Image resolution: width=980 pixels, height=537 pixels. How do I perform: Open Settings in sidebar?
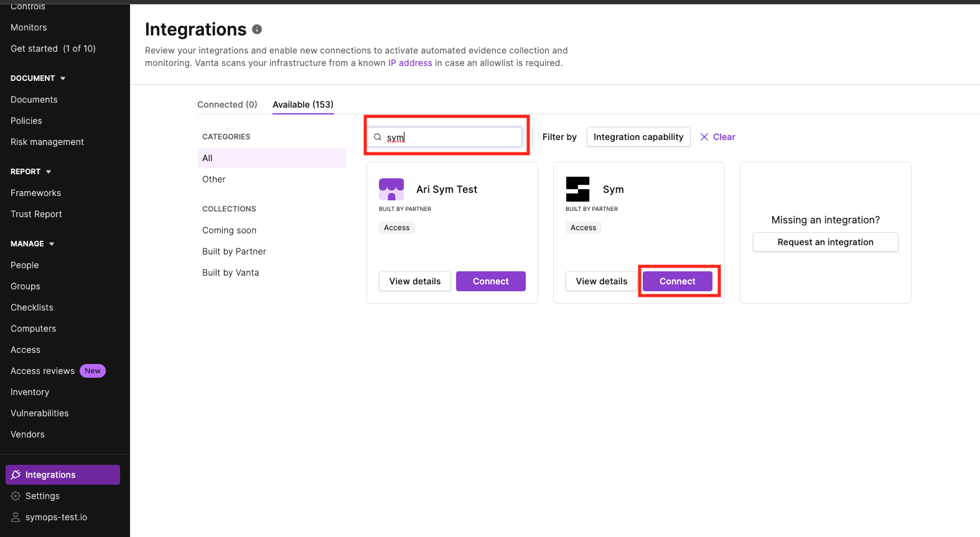click(x=42, y=496)
